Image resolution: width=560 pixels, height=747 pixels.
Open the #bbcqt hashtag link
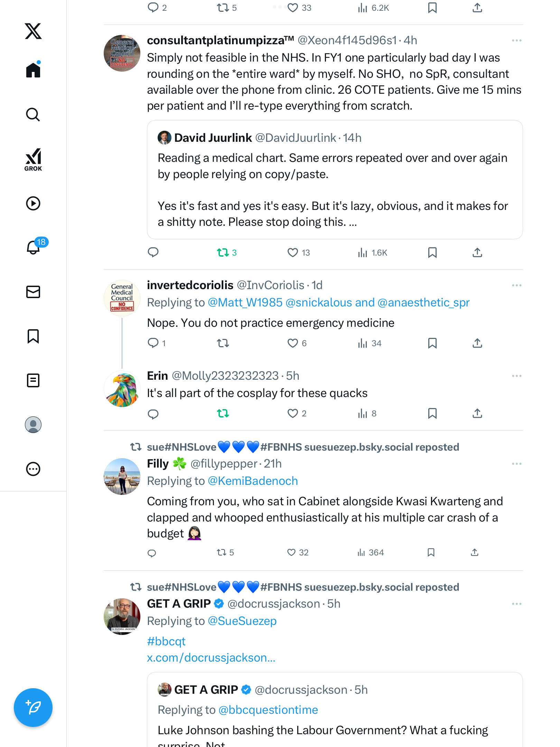click(166, 642)
